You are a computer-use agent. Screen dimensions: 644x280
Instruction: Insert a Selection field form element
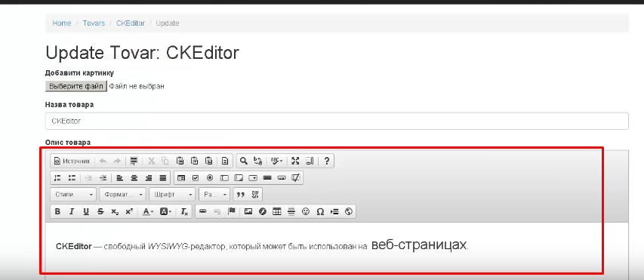click(x=253, y=178)
